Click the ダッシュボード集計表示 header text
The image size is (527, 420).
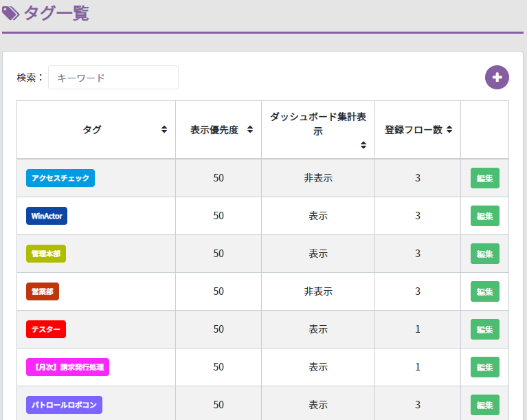tap(318, 124)
